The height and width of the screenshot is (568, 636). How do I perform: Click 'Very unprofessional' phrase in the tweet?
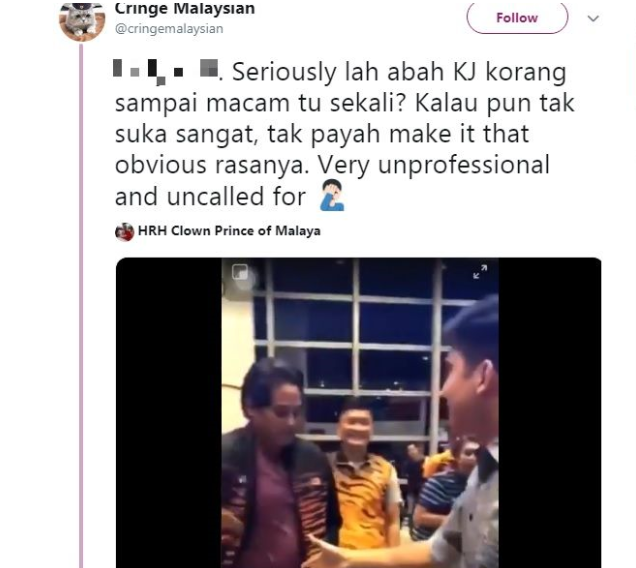coord(434,166)
